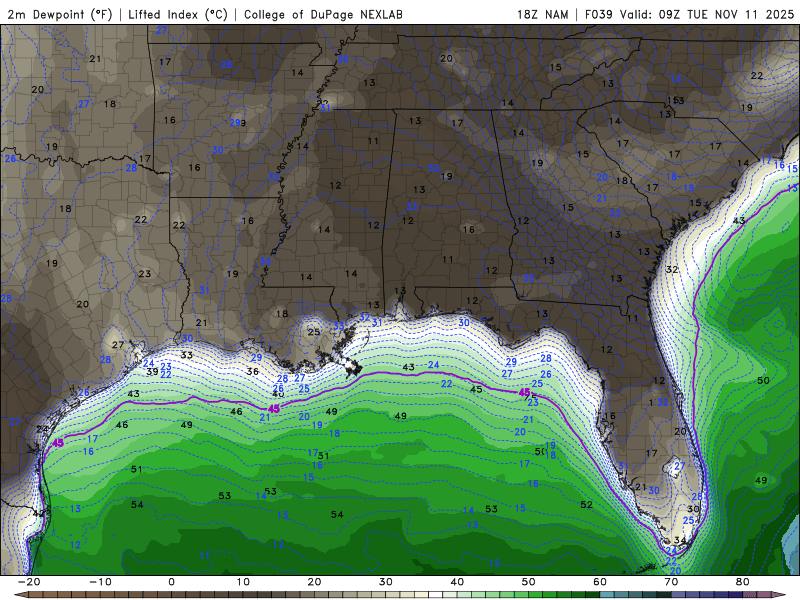Click the "80" color scale label
This screenshot has height=600, width=800.
743,582
